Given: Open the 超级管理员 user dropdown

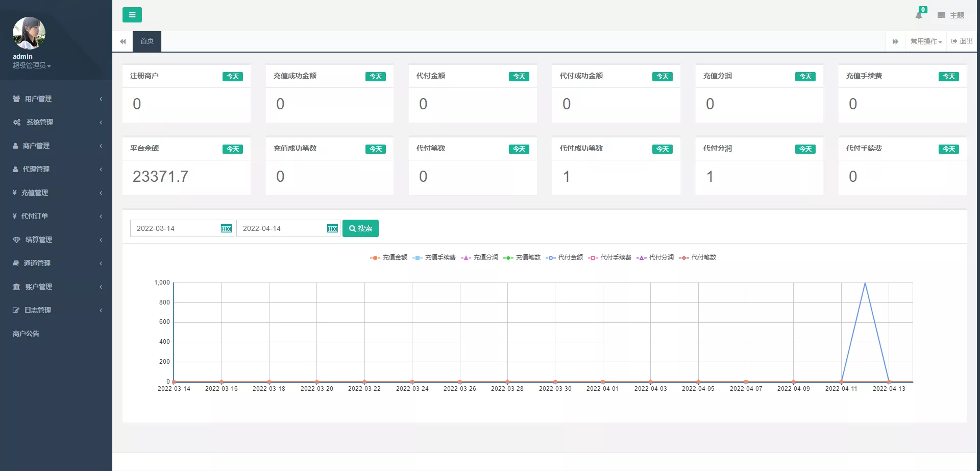Looking at the screenshot, I should [x=32, y=65].
